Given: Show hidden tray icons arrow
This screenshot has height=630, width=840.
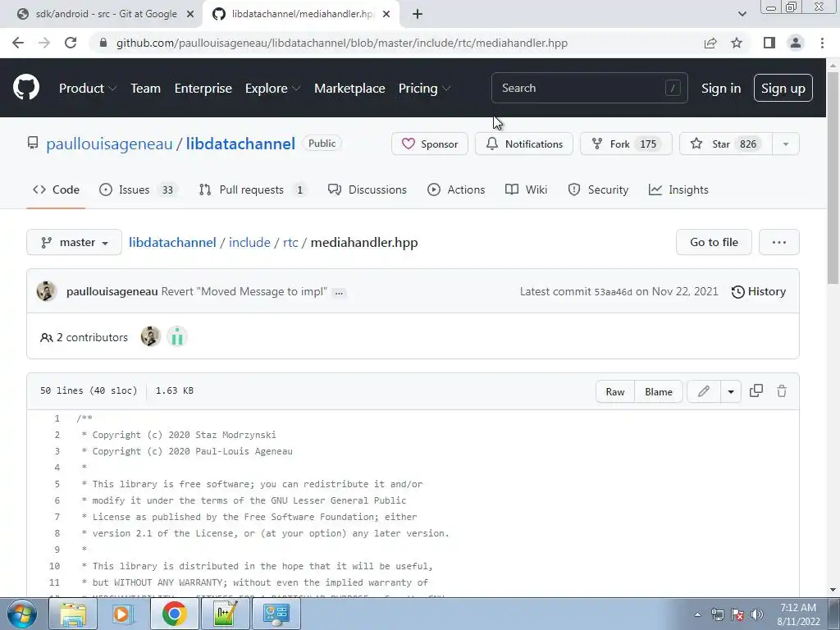Looking at the screenshot, I should [x=697, y=614].
